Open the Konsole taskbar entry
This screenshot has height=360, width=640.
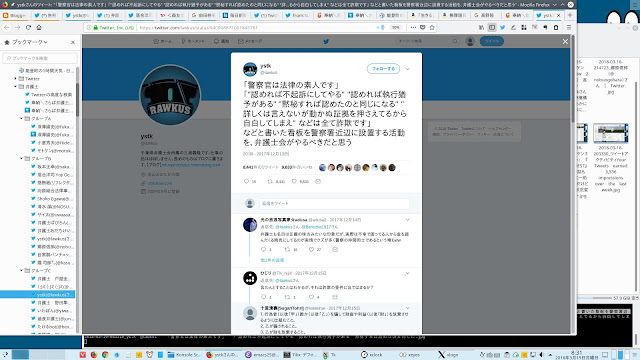coord(184,355)
